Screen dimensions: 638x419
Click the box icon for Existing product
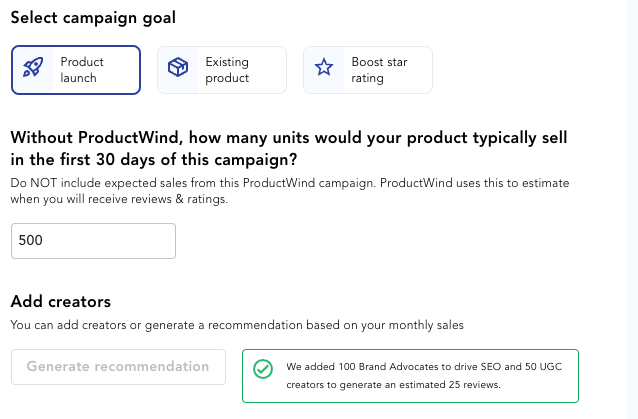point(178,67)
